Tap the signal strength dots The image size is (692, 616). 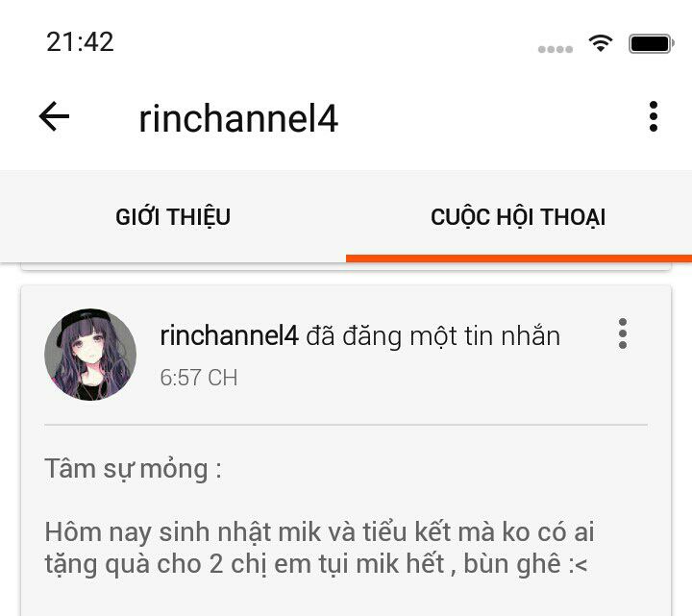click(556, 49)
